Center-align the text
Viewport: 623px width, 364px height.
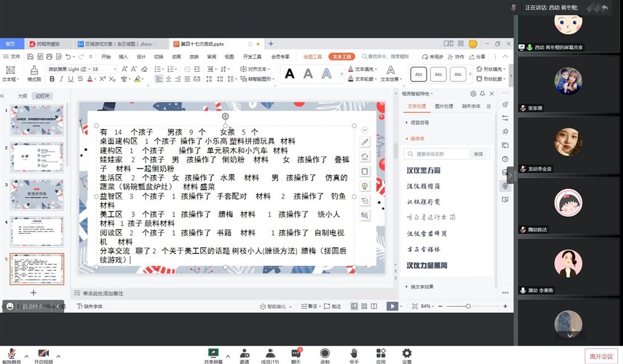[x=169, y=79]
